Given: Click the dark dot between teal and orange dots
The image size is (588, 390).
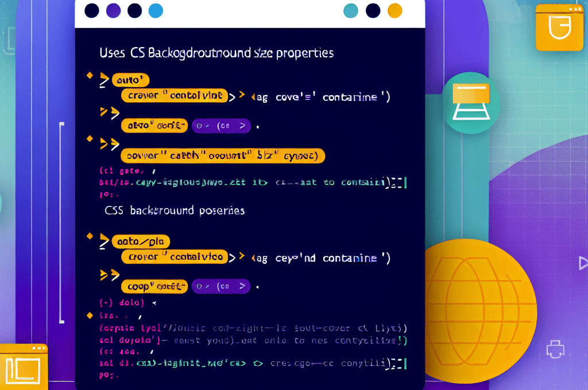Looking at the screenshot, I should point(373,10).
